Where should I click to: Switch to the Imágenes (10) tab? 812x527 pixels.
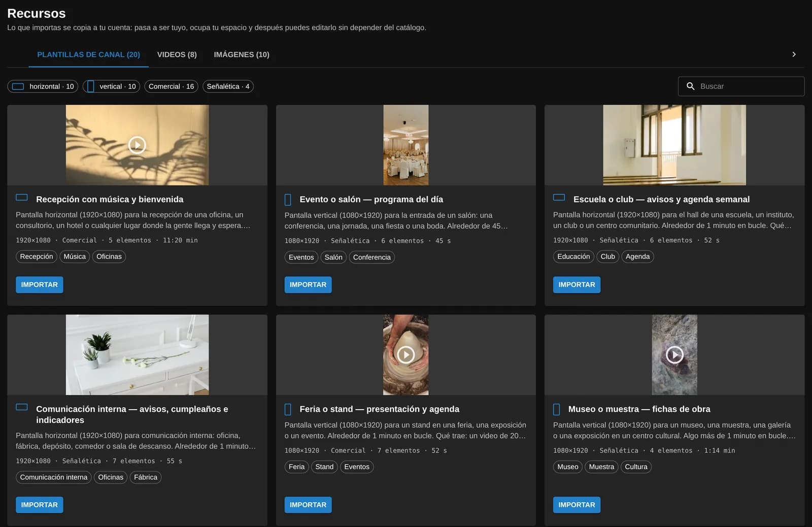pyautogui.click(x=242, y=54)
